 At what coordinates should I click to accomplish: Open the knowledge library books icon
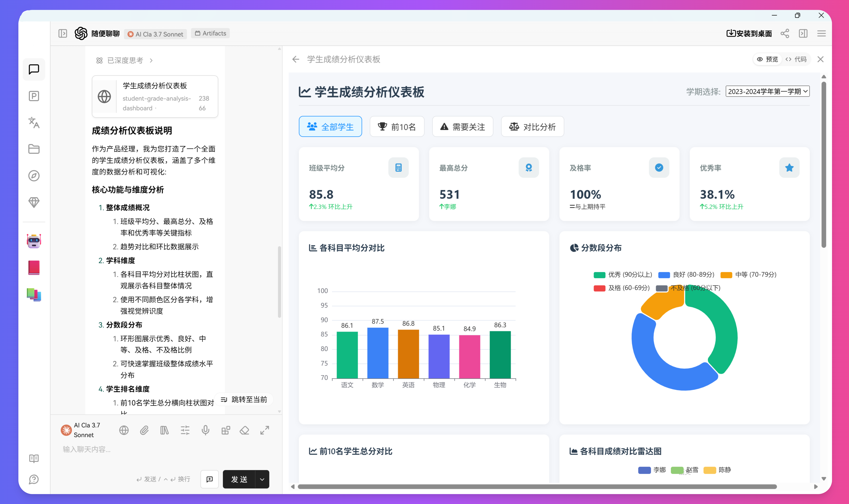pos(164,430)
